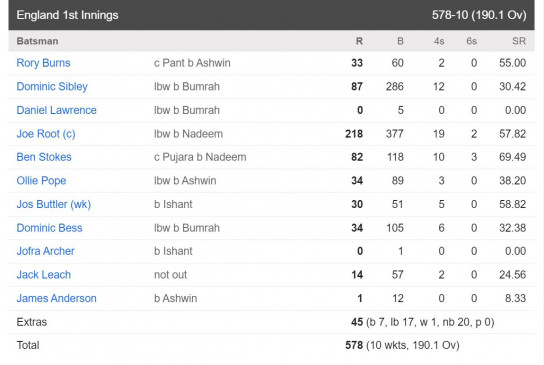Open Joe Root (c) profile link
The height and width of the screenshot is (365, 544).
tap(46, 134)
